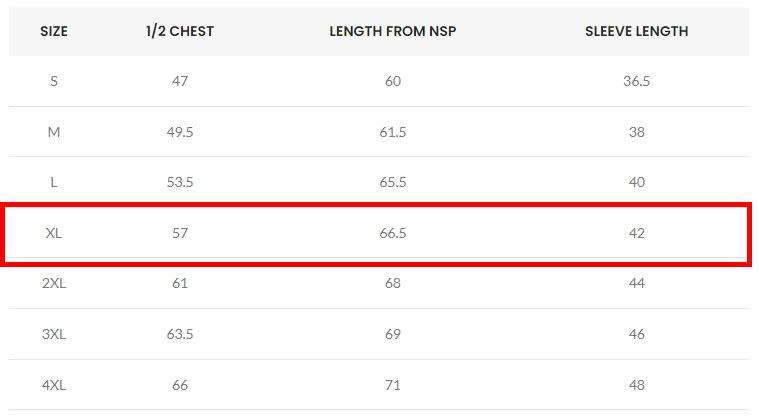Image resolution: width=759 pixels, height=419 pixels.
Task: Select the 49.5 chest value for M
Action: coord(179,132)
